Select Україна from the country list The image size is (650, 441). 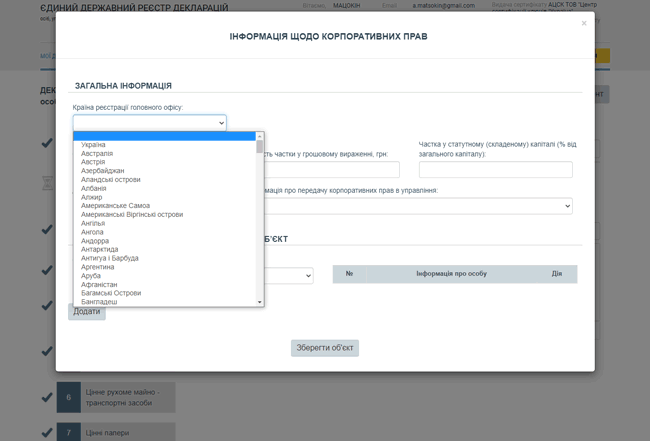pyautogui.click(x=93, y=145)
